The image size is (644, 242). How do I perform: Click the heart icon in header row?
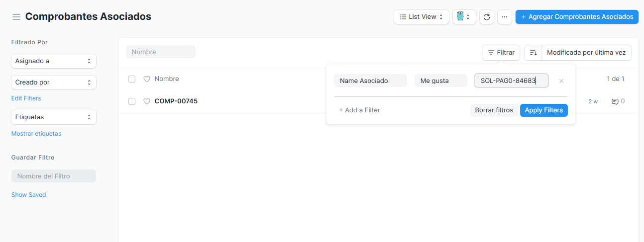[x=147, y=79]
